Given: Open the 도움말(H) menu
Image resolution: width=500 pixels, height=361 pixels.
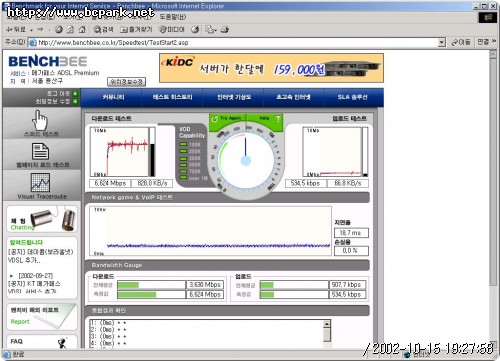Looking at the screenshot, I should [x=173, y=17].
